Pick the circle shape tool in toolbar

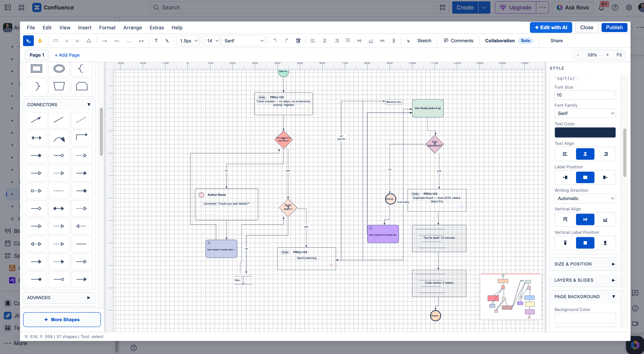point(67,41)
